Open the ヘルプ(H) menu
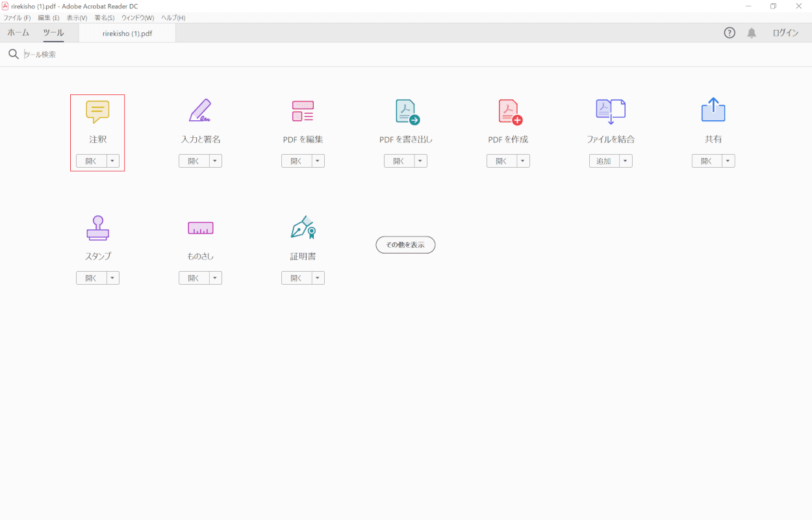 (x=173, y=18)
